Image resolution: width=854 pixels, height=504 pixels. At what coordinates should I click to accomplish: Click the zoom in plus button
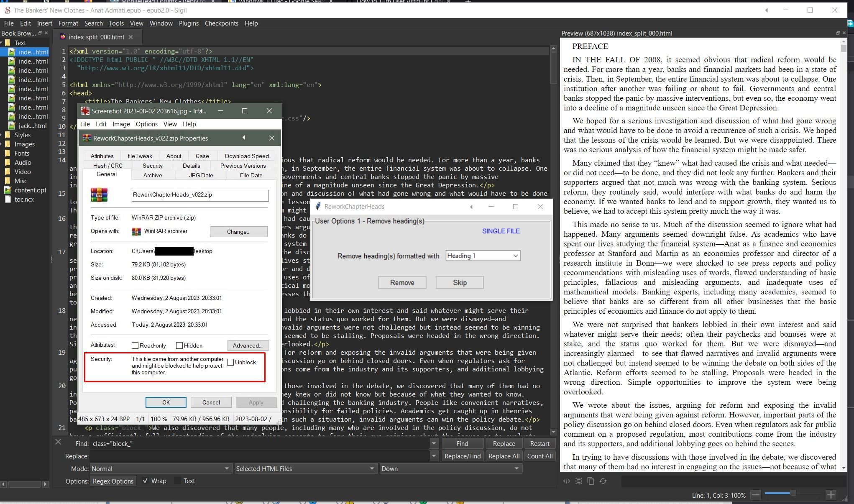pos(831,495)
